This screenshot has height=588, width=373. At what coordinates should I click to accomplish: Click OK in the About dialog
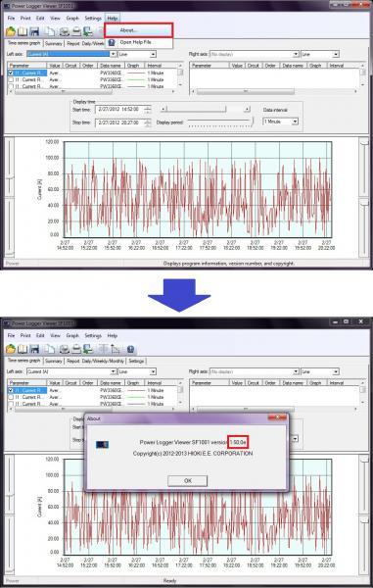(188, 481)
